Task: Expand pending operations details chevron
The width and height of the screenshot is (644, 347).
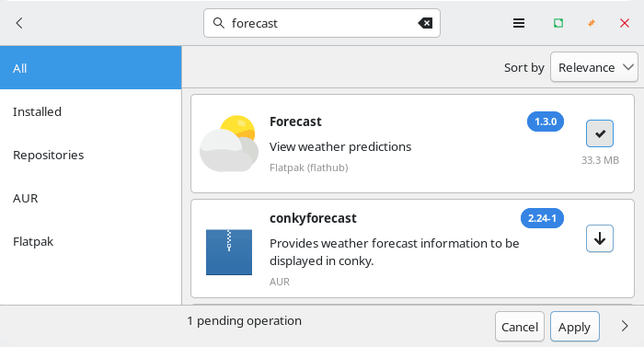Action: pos(625,326)
